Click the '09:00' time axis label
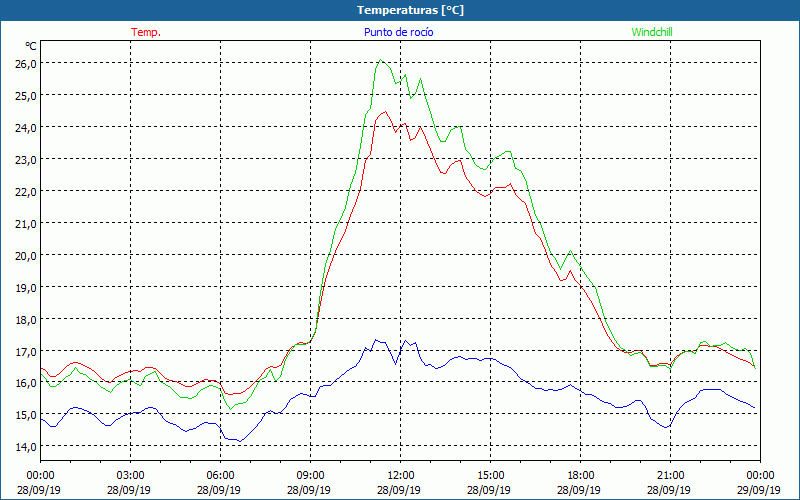Screen dimensions: 800x500 310,476
